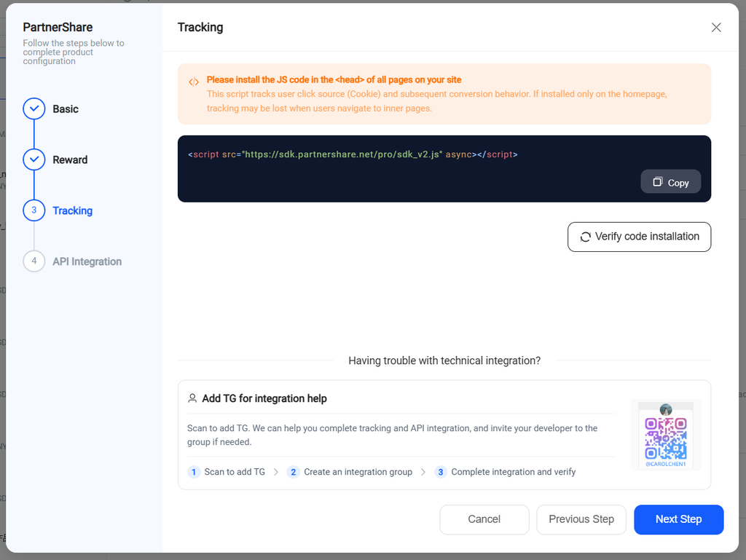Click the chevron after Create an integration group
The width and height of the screenshot is (746, 560).
point(423,472)
